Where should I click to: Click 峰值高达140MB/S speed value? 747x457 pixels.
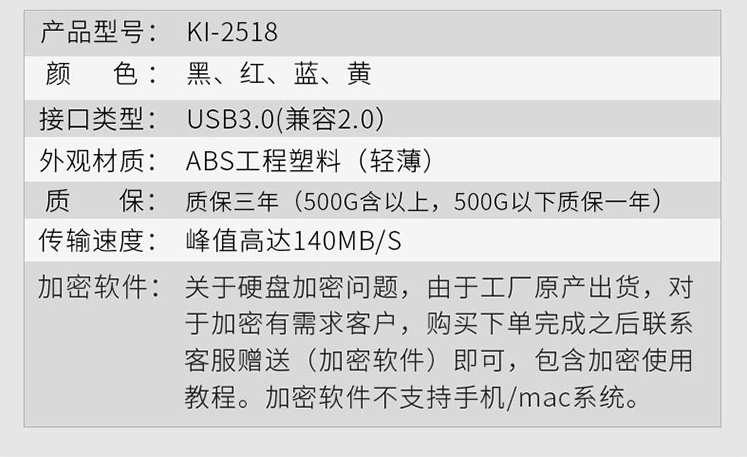coord(293,240)
